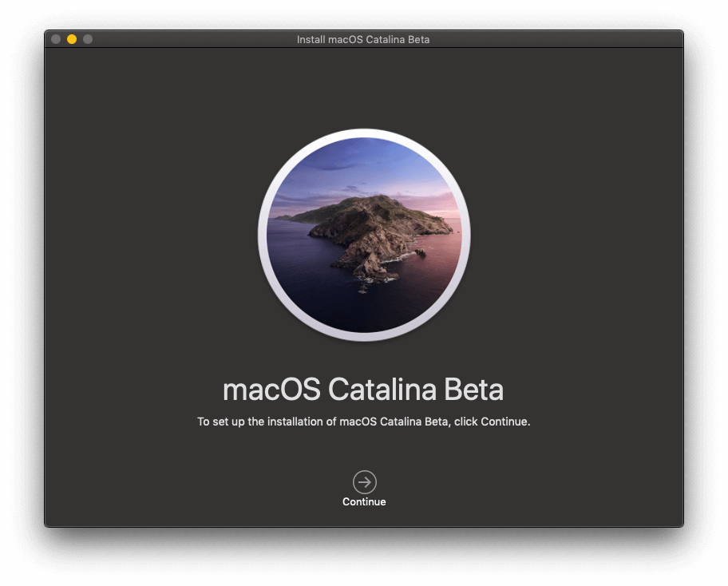Minimize the installer with the yellow button

pyautogui.click(x=72, y=39)
